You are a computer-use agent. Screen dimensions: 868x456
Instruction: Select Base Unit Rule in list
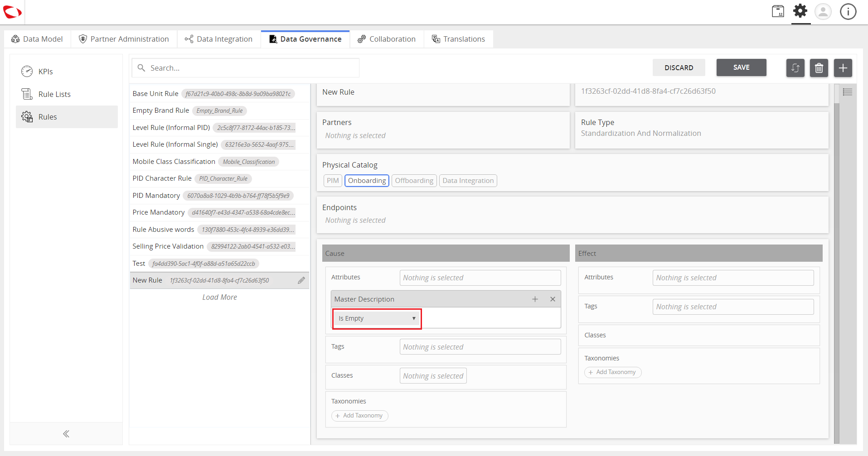tap(219, 94)
